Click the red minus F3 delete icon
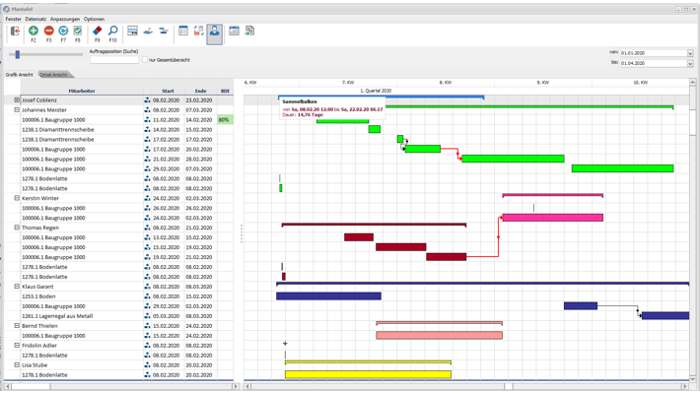The width and height of the screenshot is (700, 394). pos(49,30)
